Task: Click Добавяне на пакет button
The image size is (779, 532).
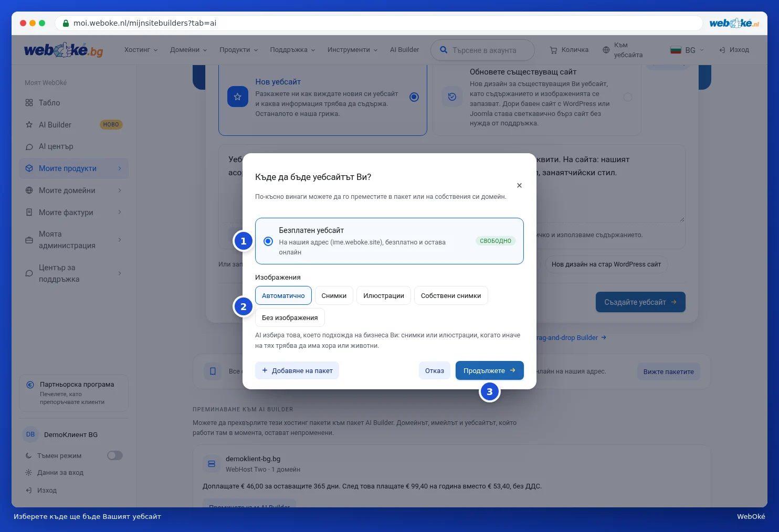Action: coord(297,370)
